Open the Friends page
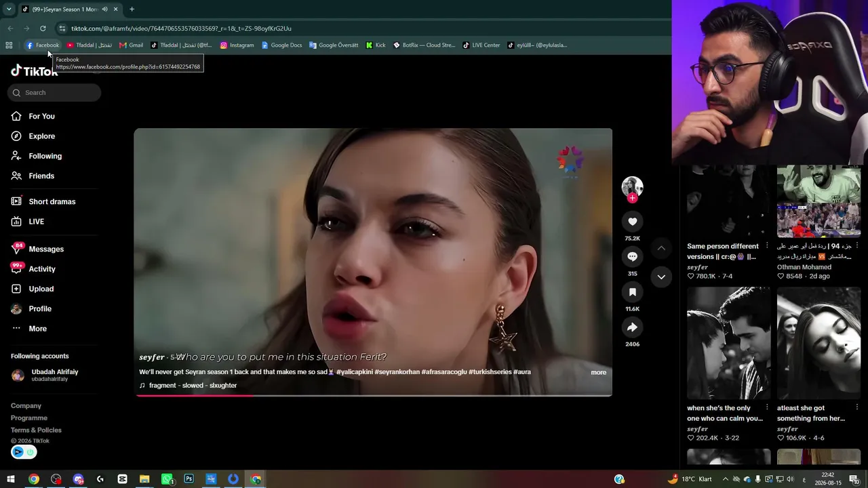 (33, 176)
